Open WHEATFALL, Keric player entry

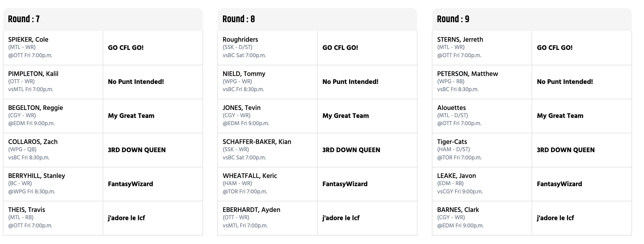[x=250, y=176]
